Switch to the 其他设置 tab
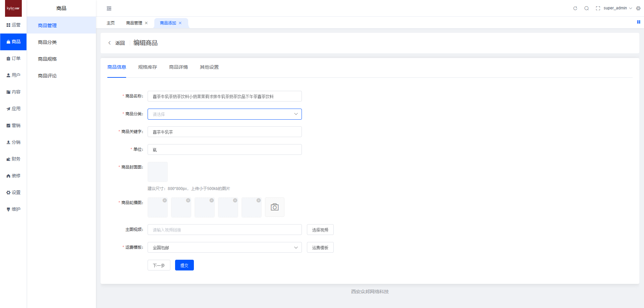This screenshot has width=644, height=308. point(209,67)
